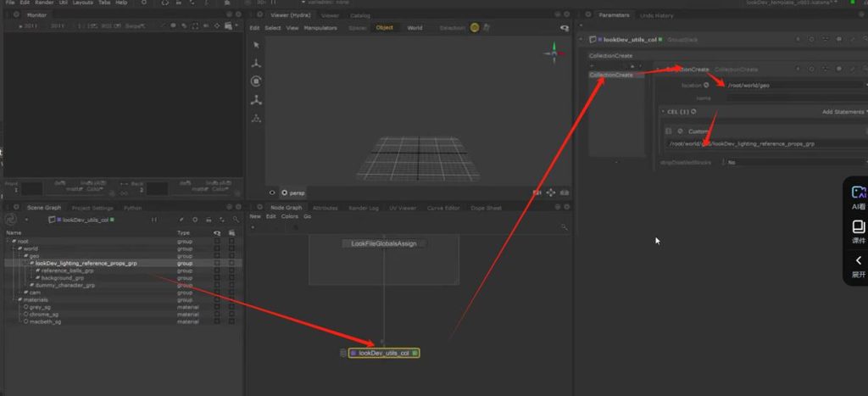
Task: Select the arrow selection tool in Viewer
Action: pos(256,45)
